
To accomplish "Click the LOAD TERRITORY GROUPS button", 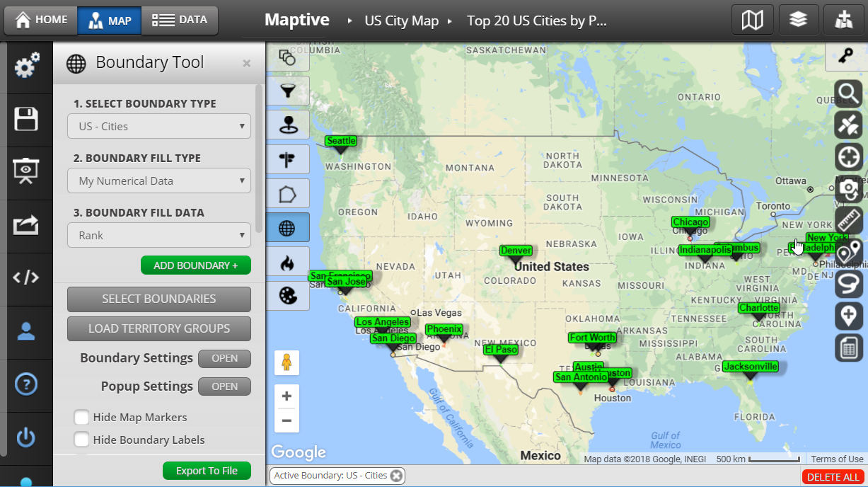I will coord(159,328).
